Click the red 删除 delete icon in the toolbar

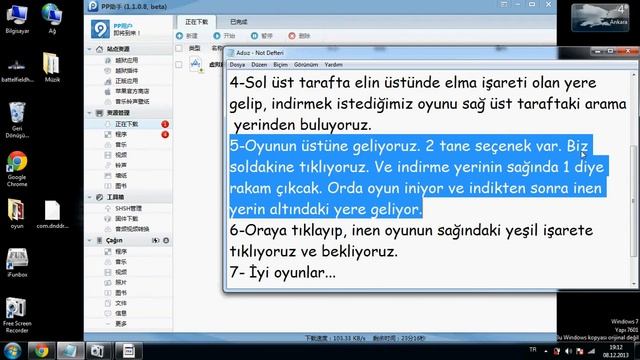pyautogui.click(x=292, y=36)
